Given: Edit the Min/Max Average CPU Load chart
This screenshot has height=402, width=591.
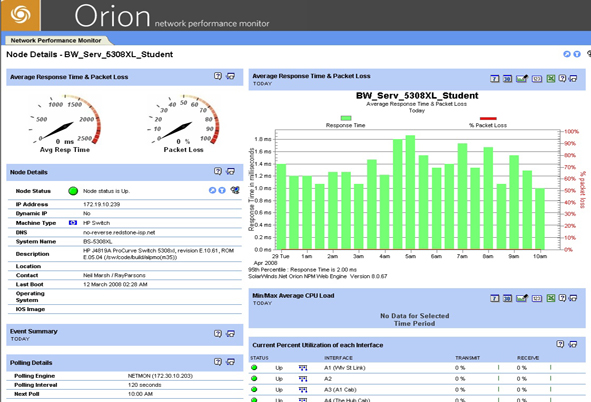Looking at the screenshot, I should [x=522, y=298].
